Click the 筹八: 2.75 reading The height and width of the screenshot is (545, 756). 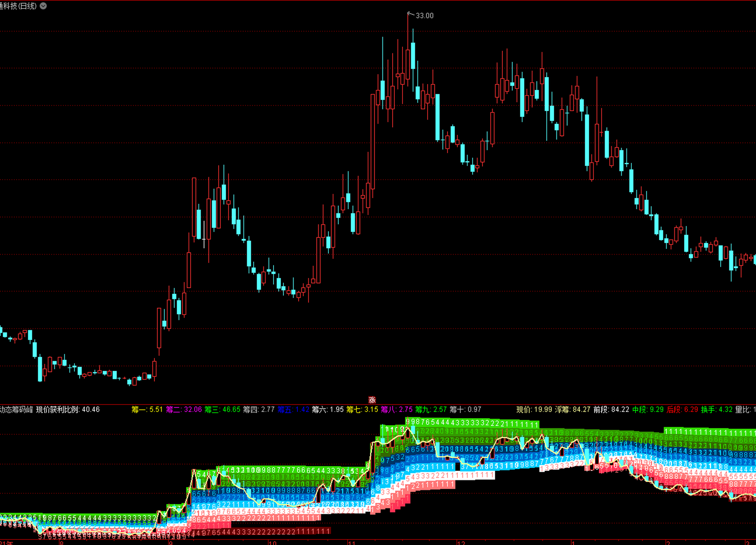pos(397,410)
